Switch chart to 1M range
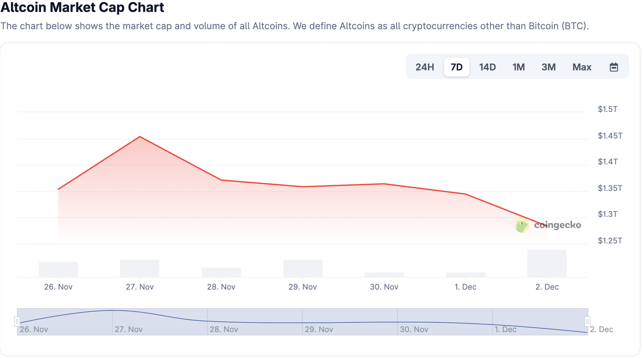 tap(518, 67)
